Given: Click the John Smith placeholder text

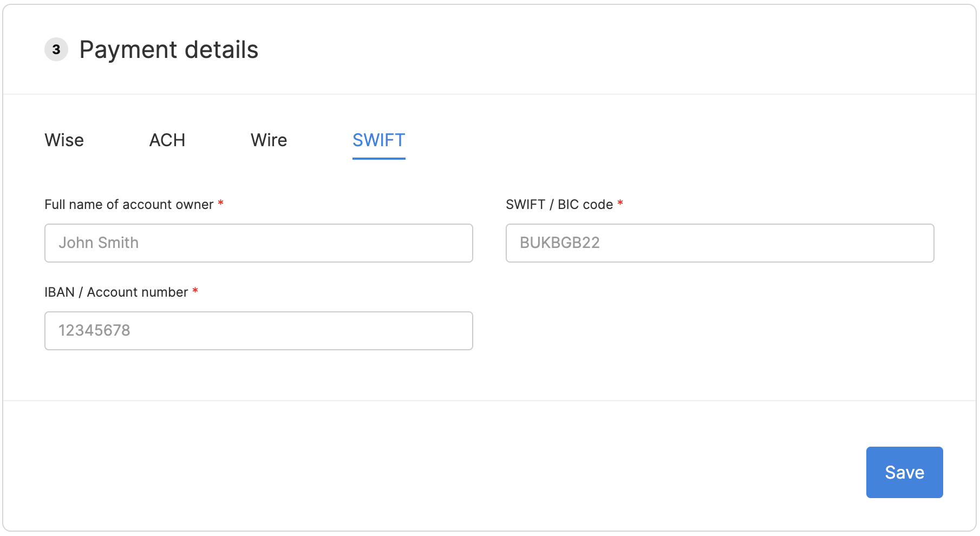Looking at the screenshot, I should (99, 243).
